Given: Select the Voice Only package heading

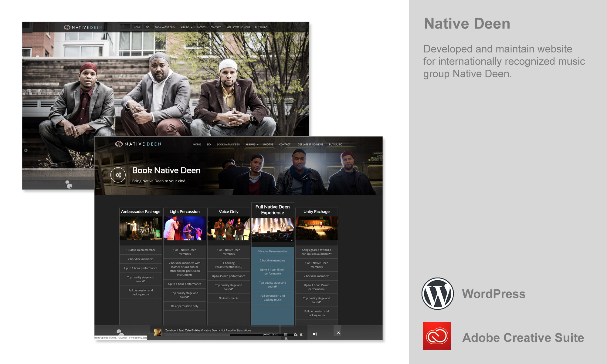Looking at the screenshot, I should 229,211.
